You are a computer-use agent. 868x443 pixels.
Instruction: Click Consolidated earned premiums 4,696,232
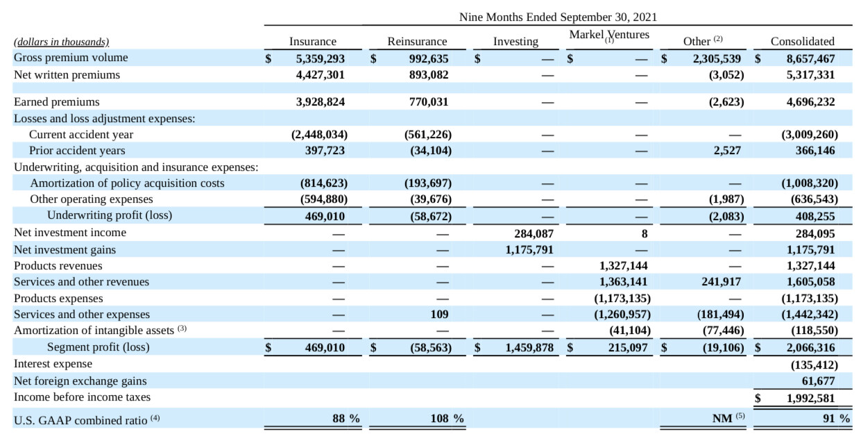(x=810, y=102)
